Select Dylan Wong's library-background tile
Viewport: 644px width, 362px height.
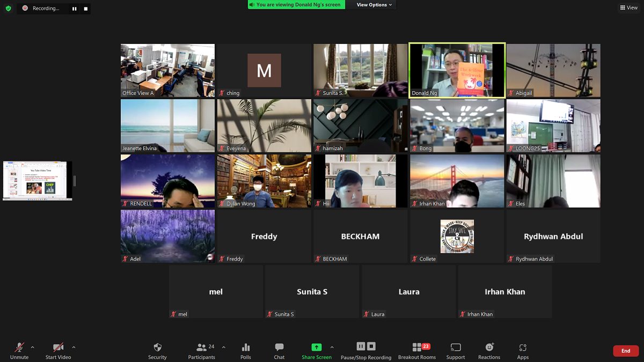pyautogui.click(x=264, y=181)
